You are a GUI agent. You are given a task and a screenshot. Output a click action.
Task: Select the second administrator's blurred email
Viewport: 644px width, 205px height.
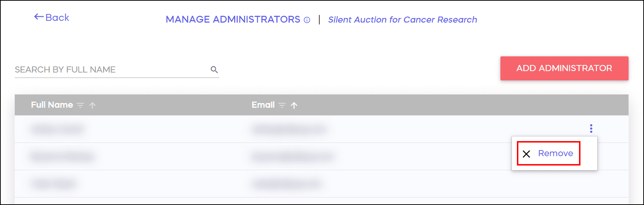tap(292, 157)
